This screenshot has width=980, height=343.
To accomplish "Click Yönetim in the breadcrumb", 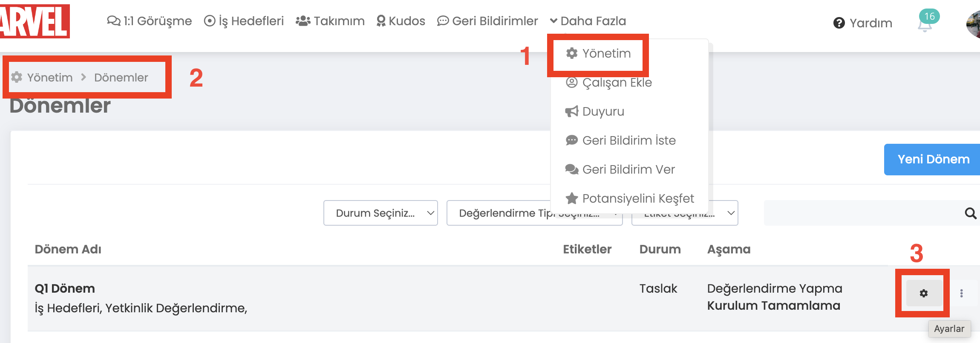I will tap(50, 77).
